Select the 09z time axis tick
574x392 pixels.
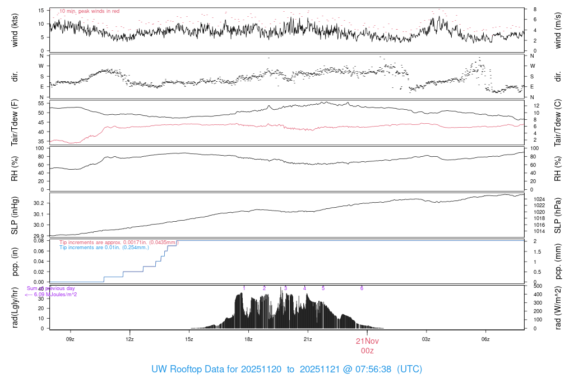70,339
